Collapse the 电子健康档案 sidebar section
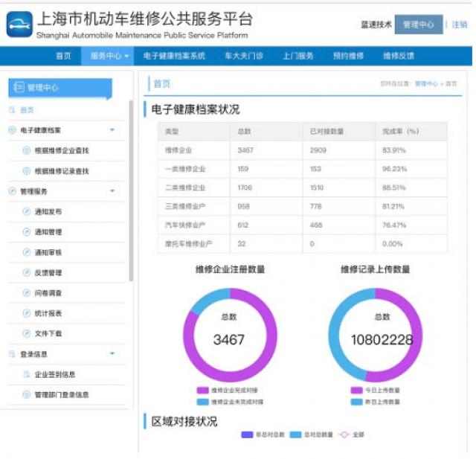 (112, 130)
